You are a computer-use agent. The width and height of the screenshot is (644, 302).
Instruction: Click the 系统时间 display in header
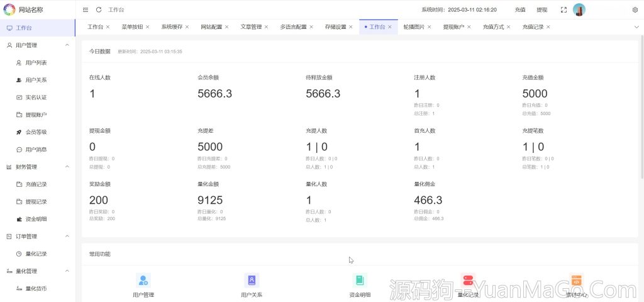coord(459,10)
